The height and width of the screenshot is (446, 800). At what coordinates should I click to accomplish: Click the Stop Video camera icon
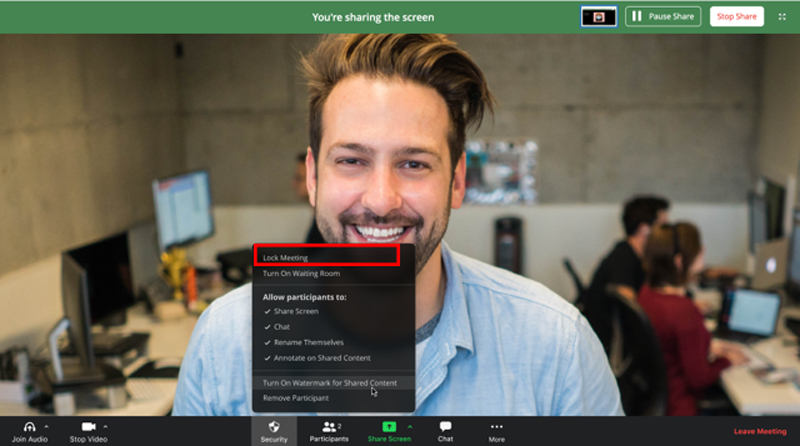tap(89, 426)
